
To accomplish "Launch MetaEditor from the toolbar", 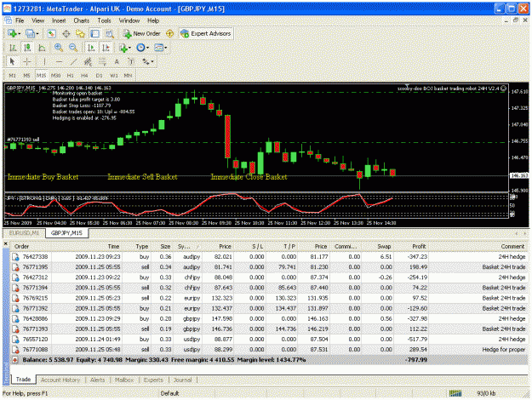I will (169, 33).
